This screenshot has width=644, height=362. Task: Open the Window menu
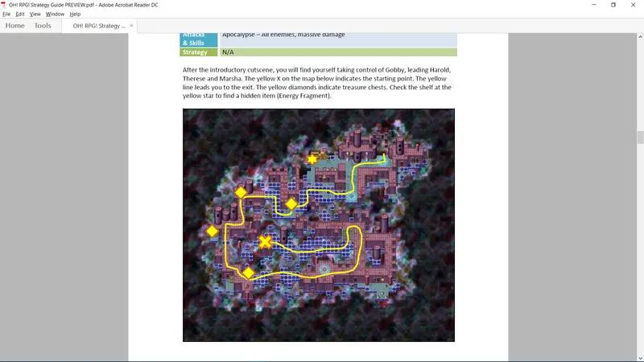[55, 14]
